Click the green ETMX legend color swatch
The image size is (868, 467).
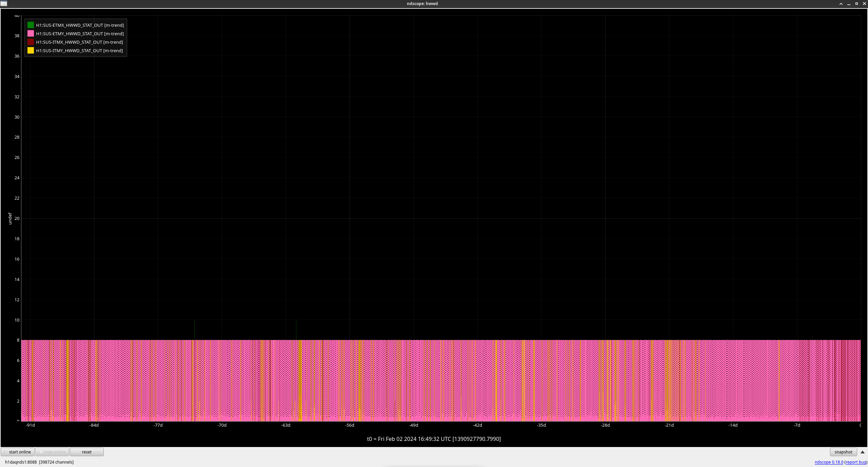coord(31,25)
